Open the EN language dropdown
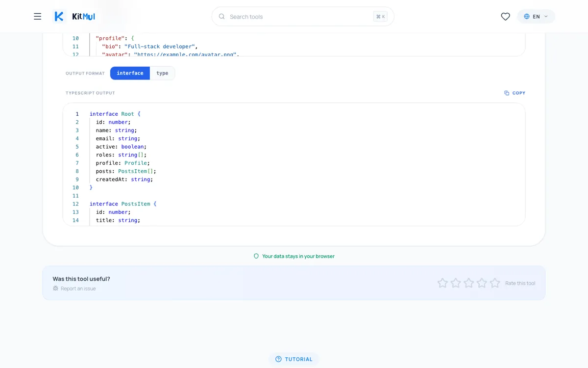Image resolution: width=588 pixels, height=368 pixels. (536, 16)
